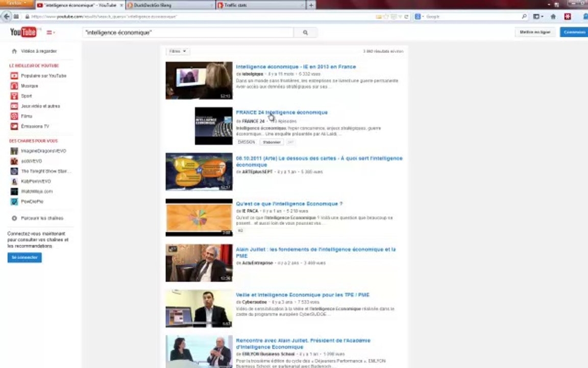Image resolution: width=588 pixels, height=368 pixels.
Task: Open a new browser tab with plus button
Action: [x=311, y=5]
